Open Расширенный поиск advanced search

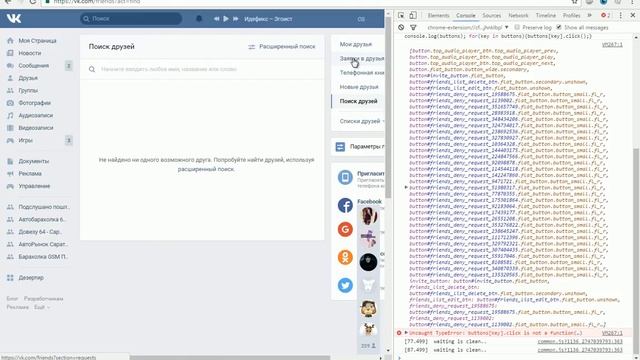pos(282,47)
